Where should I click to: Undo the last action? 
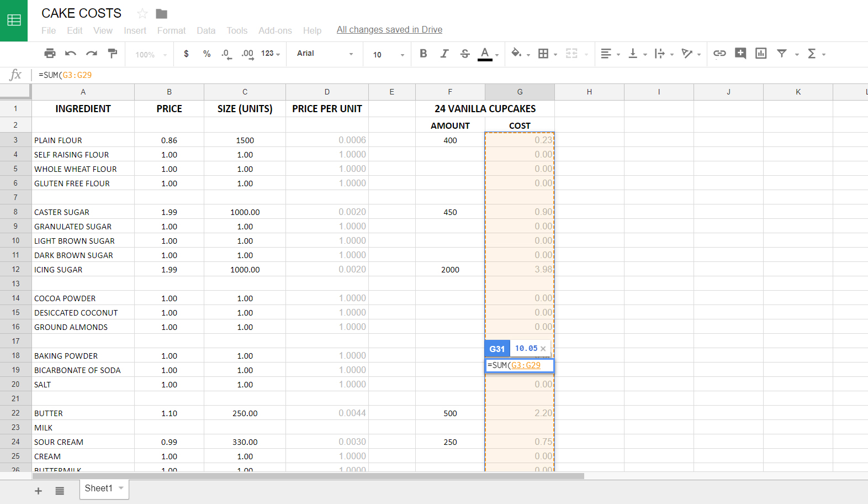click(x=71, y=54)
